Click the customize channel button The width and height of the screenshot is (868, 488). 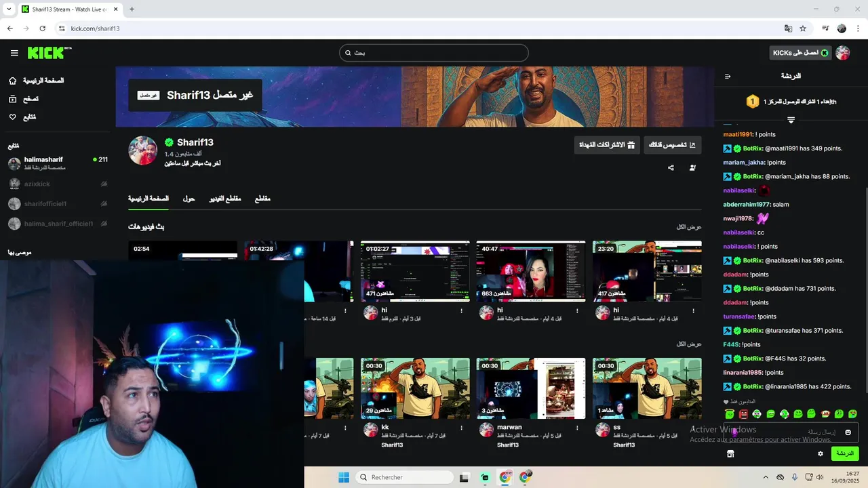pyautogui.click(x=672, y=144)
